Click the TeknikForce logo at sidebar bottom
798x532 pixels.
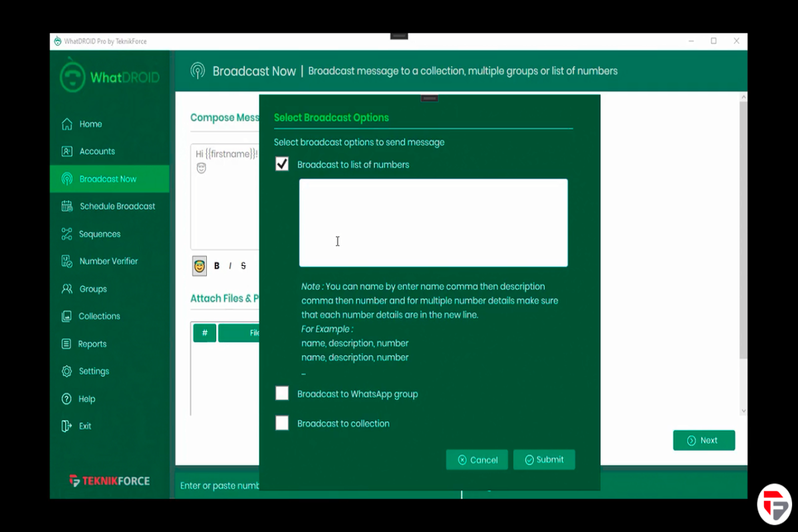coord(110,481)
